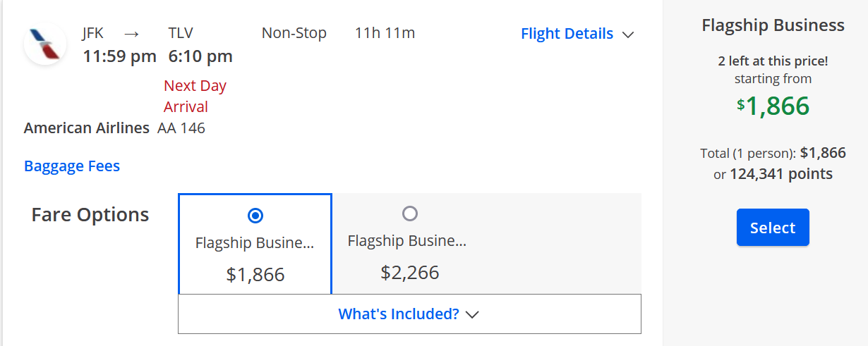
Task: Click the Flagship Business heading in the price panel
Action: (773, 25)
